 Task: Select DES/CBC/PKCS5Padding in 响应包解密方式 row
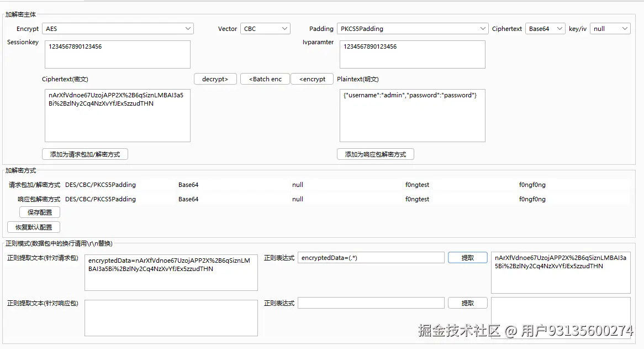point(101,199)
